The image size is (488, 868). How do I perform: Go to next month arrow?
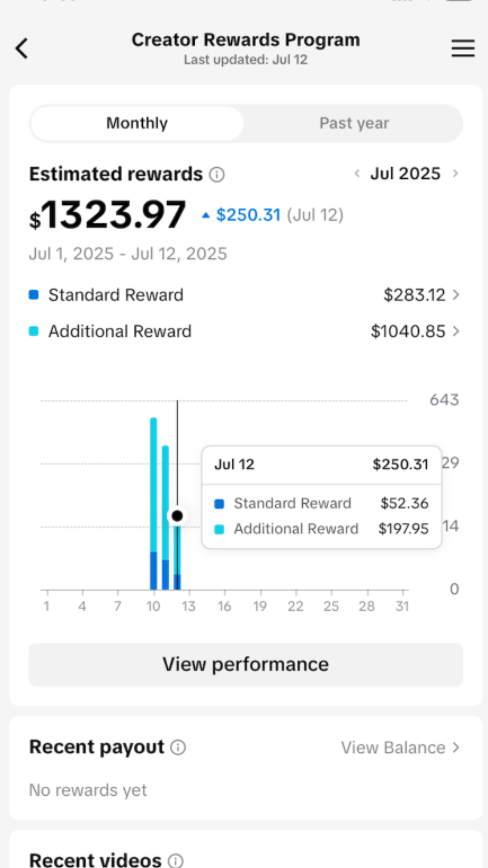point(455,174)
